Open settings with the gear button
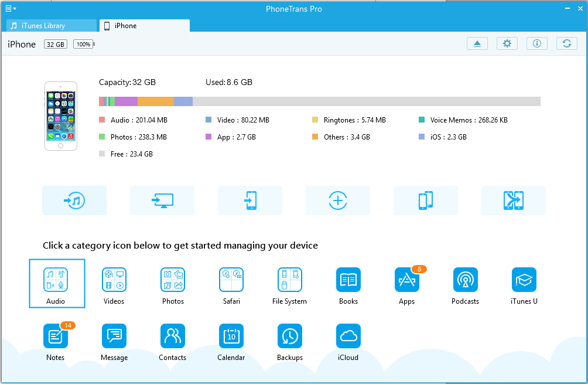The image size is (588, 384). [x=507, y=44]
